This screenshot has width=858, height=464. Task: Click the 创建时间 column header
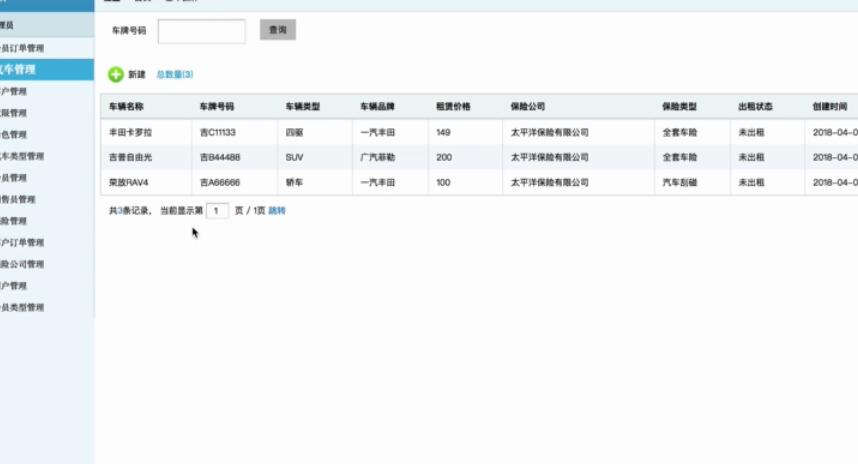(830, 107)
